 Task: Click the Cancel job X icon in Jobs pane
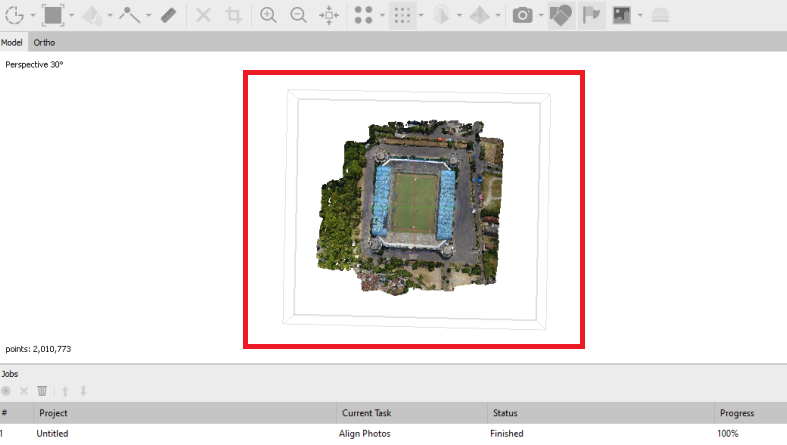tap(24, 391)
